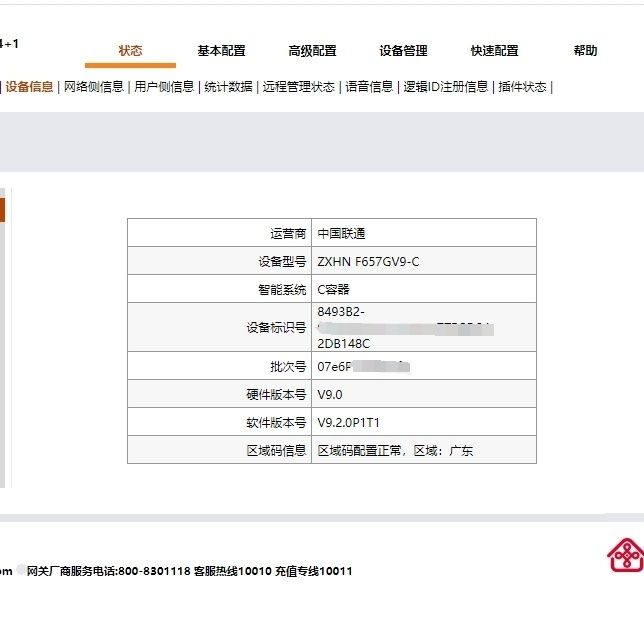Click the device ID ending 2DB148C

pos(344,344)
